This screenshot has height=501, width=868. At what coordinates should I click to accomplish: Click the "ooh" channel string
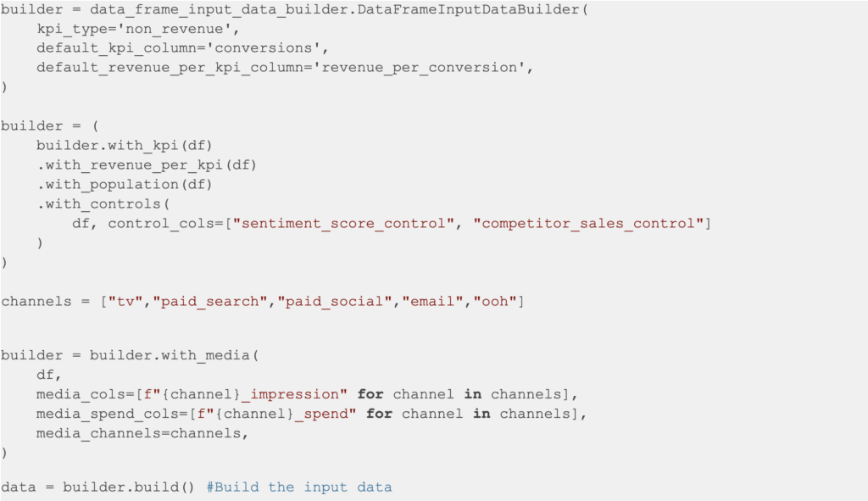pyautogui.click(x=495, y=301)
